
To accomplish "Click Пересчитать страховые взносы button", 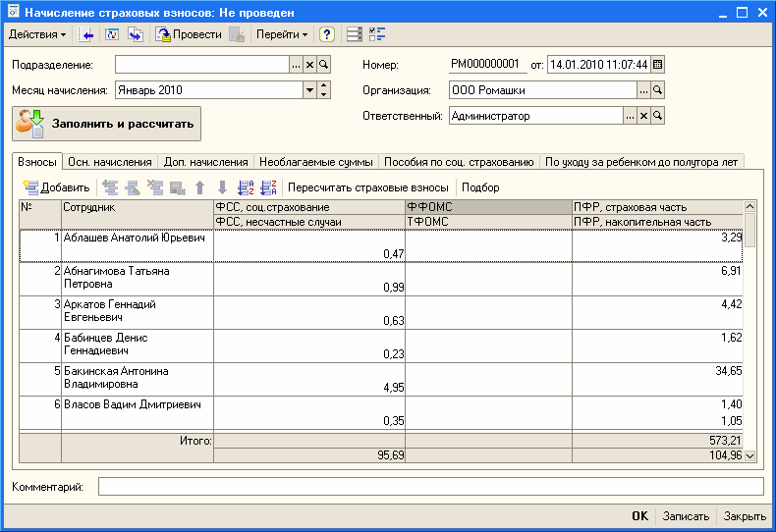I will coord(368,187).
